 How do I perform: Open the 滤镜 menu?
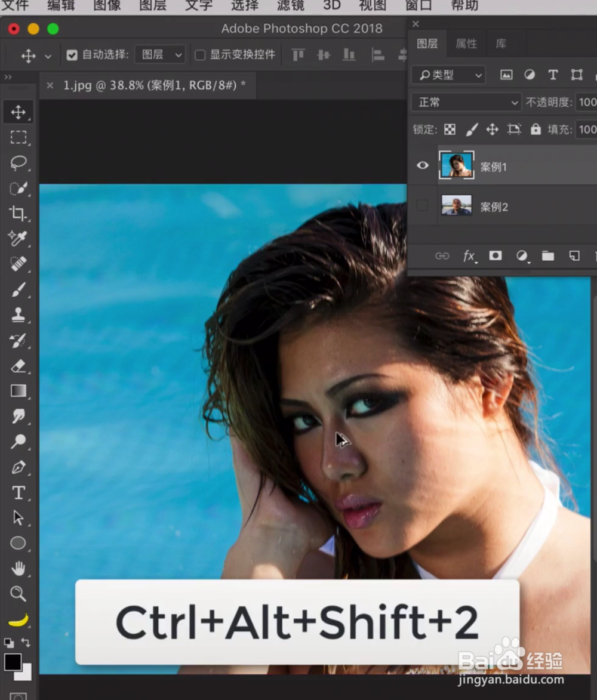coord(290,5)
